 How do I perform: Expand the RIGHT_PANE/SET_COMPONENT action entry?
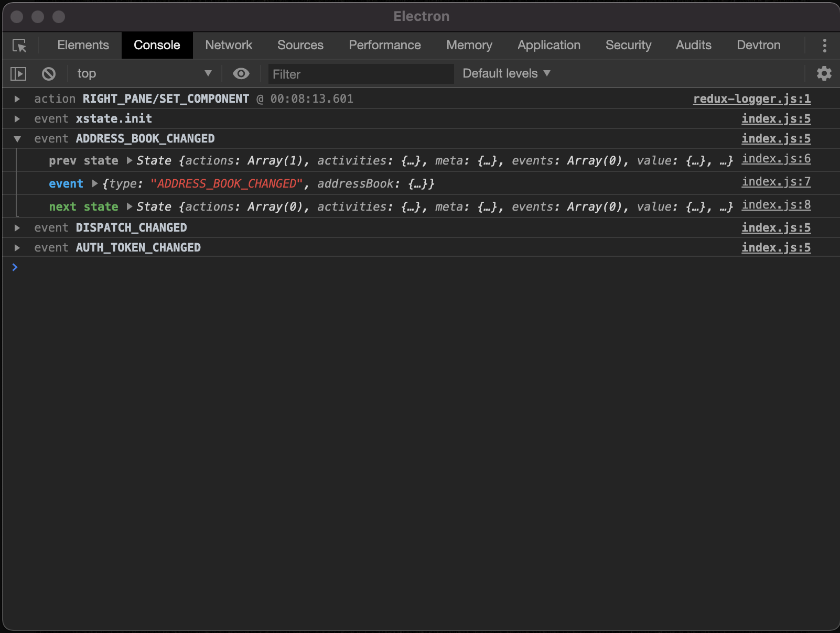click(17, 99)
